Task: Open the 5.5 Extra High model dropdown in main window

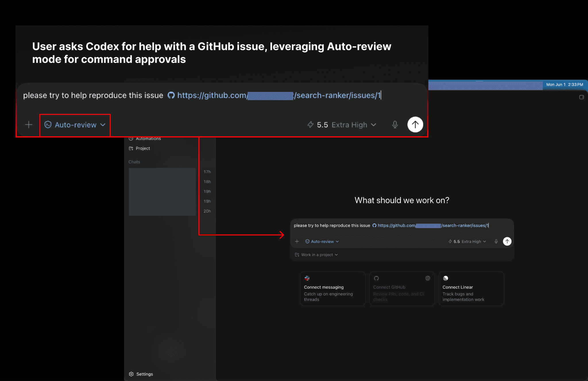Action: pos(467,242)
